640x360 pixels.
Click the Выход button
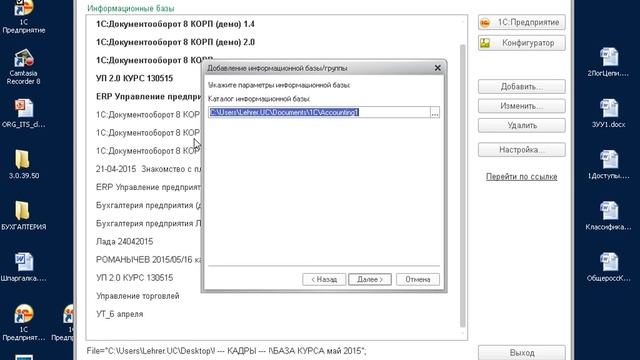522,353
